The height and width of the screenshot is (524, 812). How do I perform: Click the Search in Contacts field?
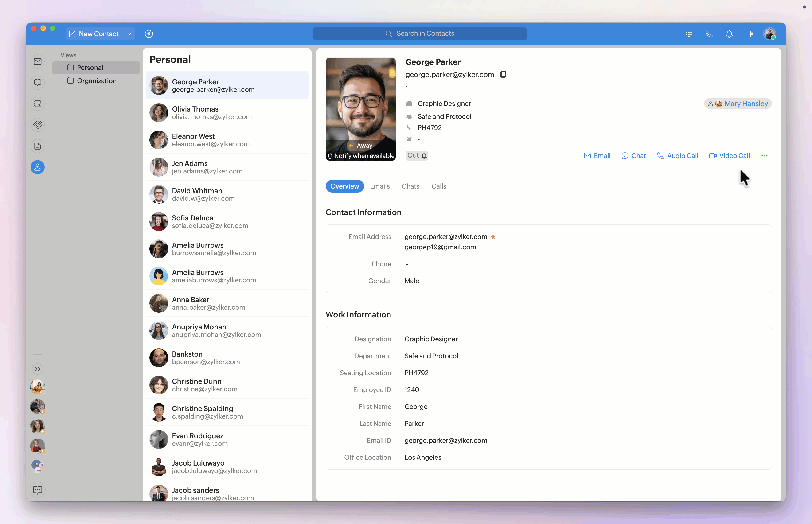pos(419,34)
